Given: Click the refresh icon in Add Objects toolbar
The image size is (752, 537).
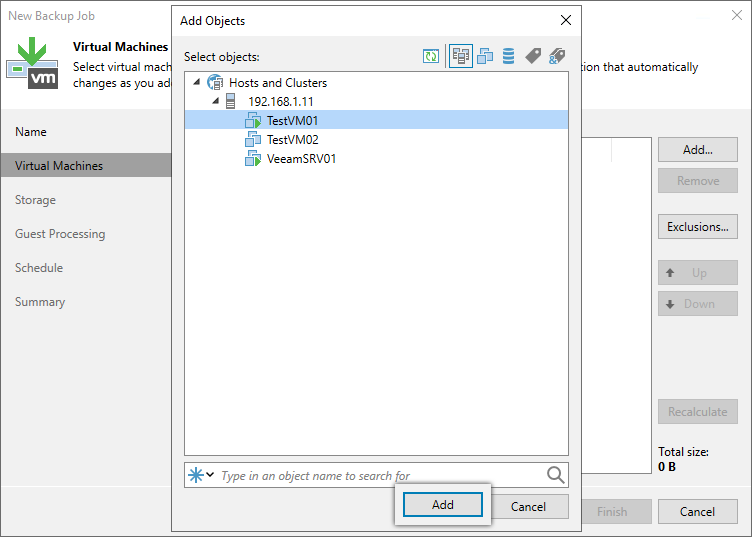Looking at the screenshot, I should pos(431,56).
